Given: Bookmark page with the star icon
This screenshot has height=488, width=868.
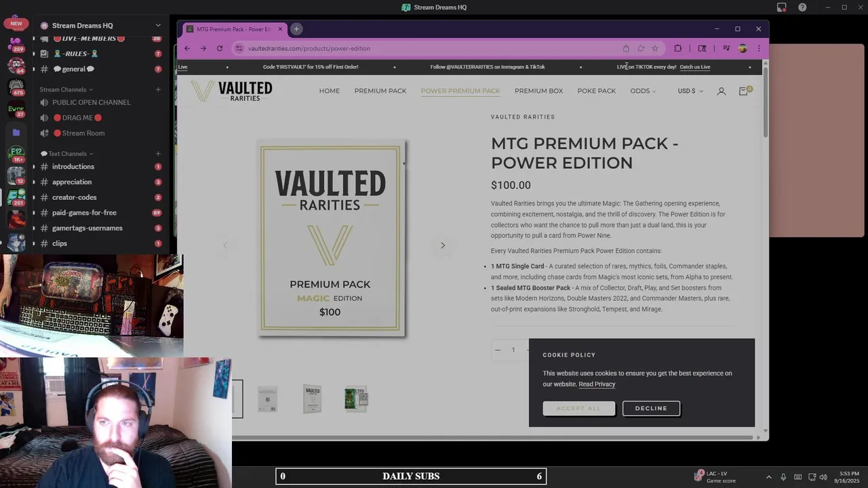Looking at the screenshot, I should [655, 48].
